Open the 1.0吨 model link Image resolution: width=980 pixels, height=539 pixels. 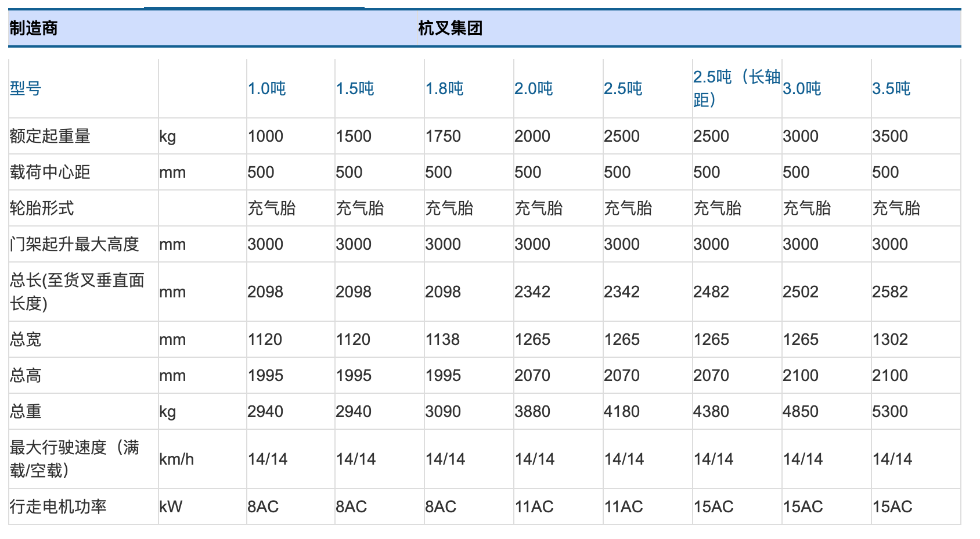click(x=266, y=89)
